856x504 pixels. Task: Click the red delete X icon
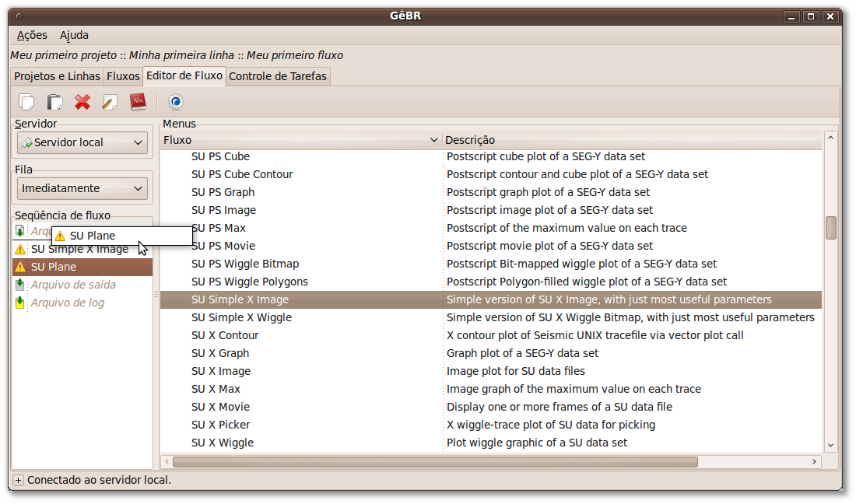coord(82,102)
